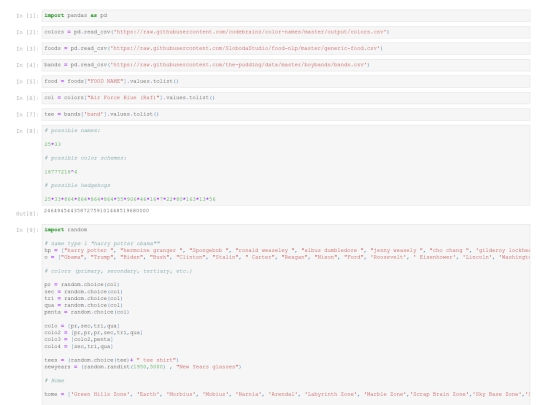Viewport: 540px width, 405px height.
Task: Click the 'colo3 = [colo2,penta]' line
Action: coord(79,340)
